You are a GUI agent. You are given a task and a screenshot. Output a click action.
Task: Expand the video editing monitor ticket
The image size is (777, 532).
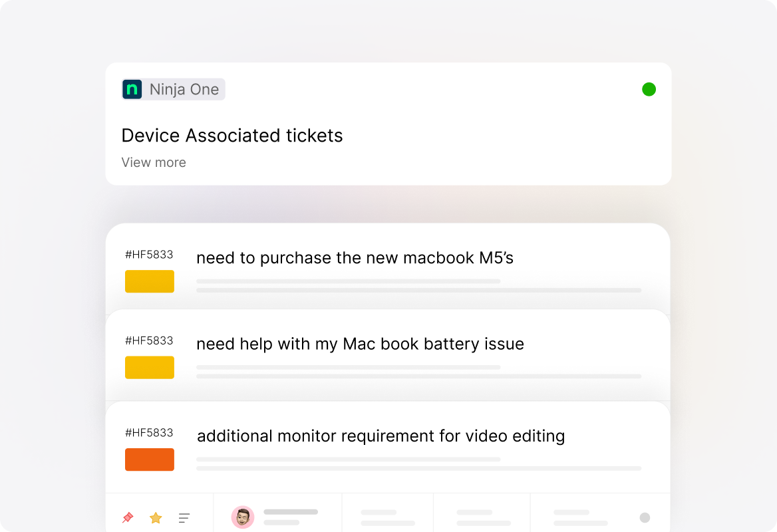click(x=381, y=436)
